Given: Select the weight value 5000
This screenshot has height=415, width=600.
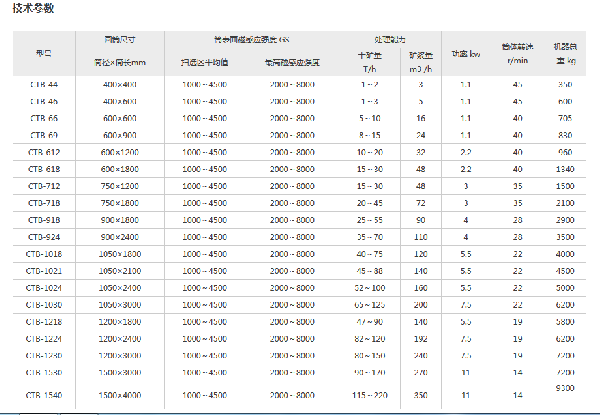Looking at the screenshot, I should click(565, 288).
